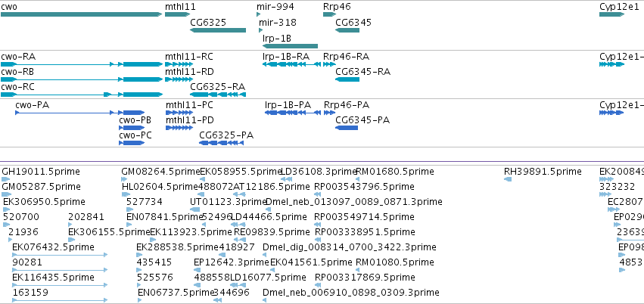This screenshot has width=644, height=304.
Task: Select EST EK288538.5prime
Action: (x=177, y=247)
